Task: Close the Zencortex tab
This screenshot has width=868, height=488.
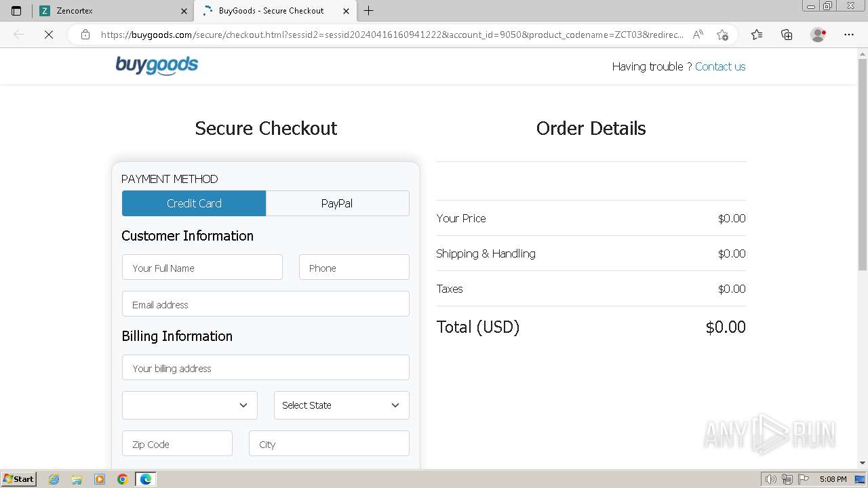Action: pyautogui.click(x=184, y=11)
